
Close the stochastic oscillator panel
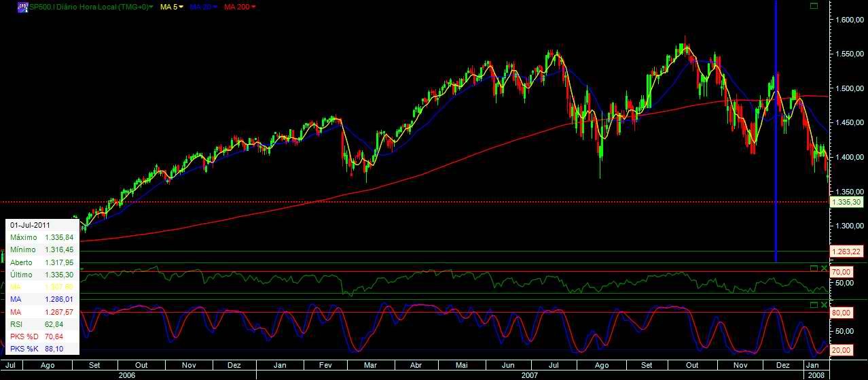click(x=824, y=305)
